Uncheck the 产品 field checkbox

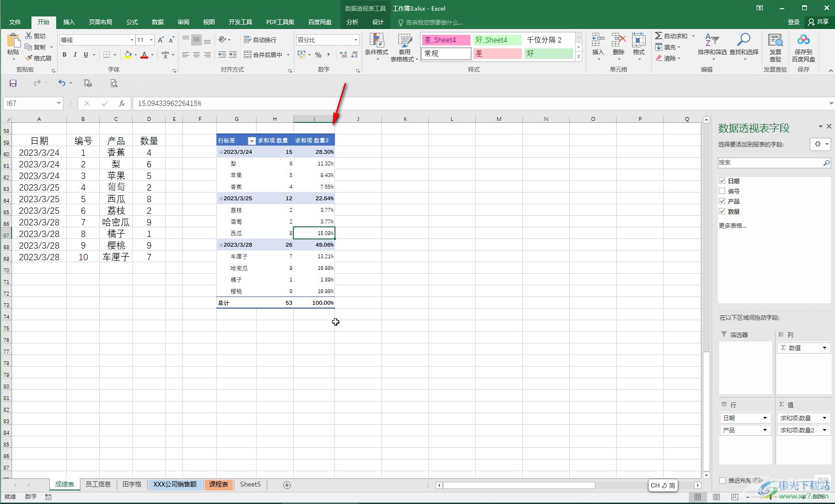(x=722, y=201)
